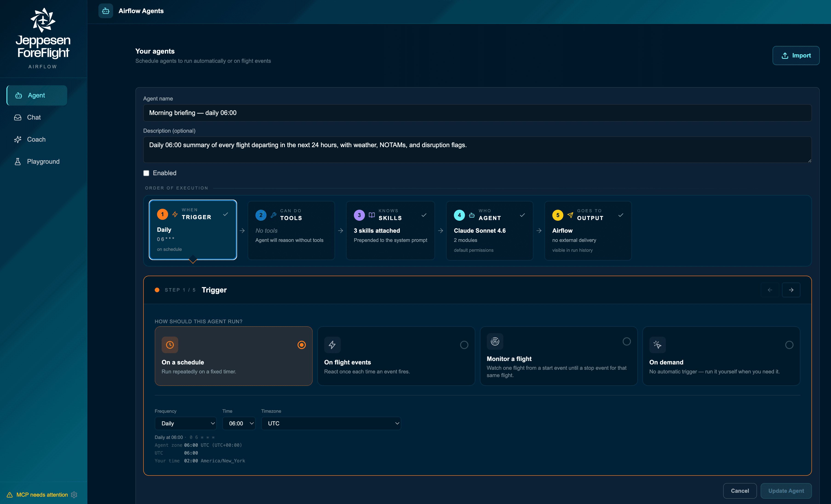Click the Tools wrench icon
Screen dimensions: 831x504
coord(274,215)
